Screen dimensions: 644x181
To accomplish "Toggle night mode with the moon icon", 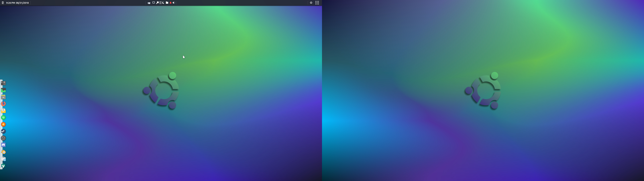I will point(163,3).
